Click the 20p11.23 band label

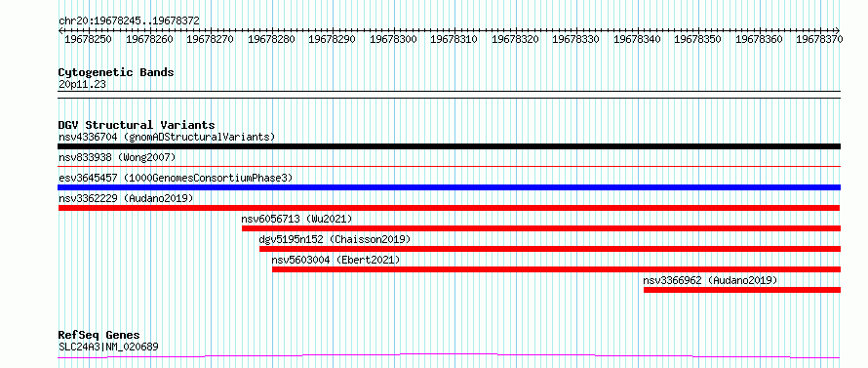[x=82, y=85]
